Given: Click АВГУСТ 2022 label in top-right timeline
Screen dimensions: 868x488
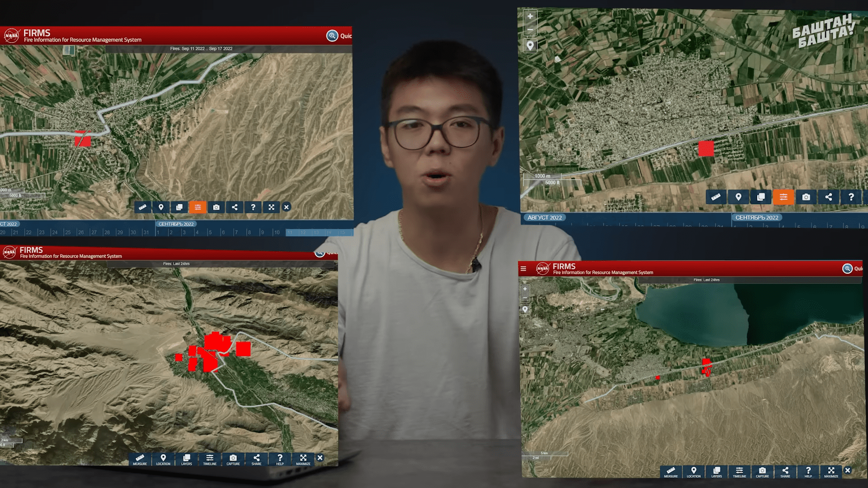Looking at the screenshot, I should (545, 217).
